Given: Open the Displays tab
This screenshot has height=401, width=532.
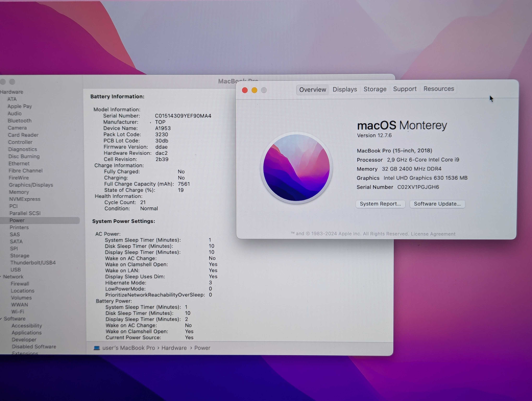Looking at the screenshot, I should [x=345, y=90].
